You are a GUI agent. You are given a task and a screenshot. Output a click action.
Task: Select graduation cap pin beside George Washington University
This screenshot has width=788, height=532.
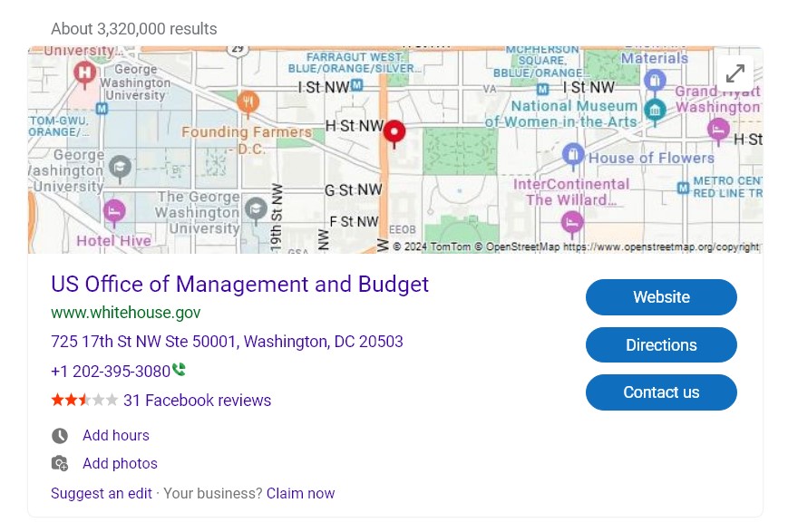coord(120,168)
